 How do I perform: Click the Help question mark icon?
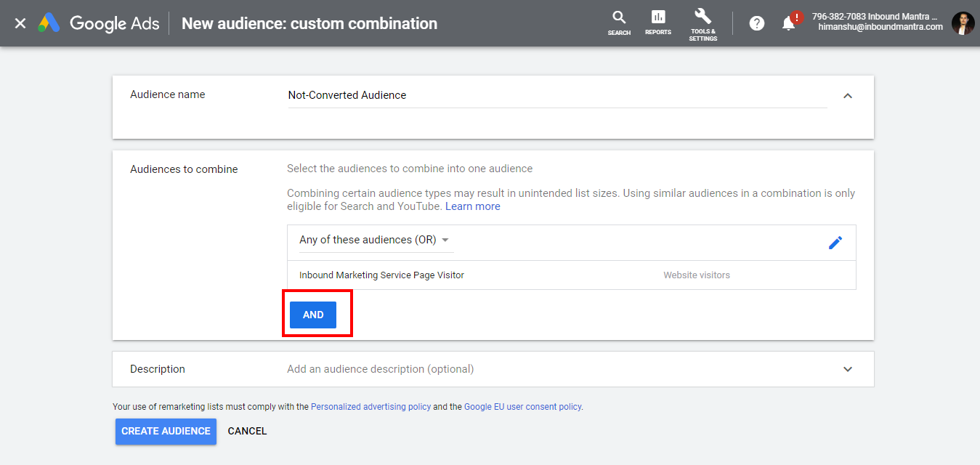click(x=756, y=23)
